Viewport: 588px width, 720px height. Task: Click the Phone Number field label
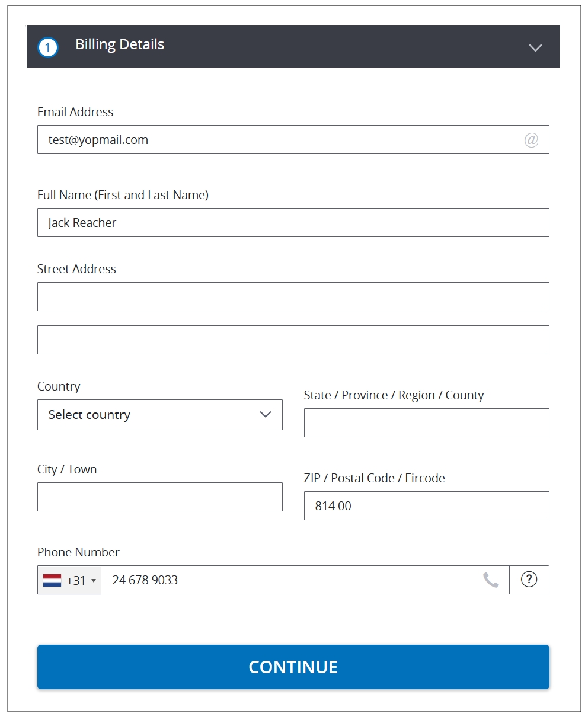click(x=78, y=552)
